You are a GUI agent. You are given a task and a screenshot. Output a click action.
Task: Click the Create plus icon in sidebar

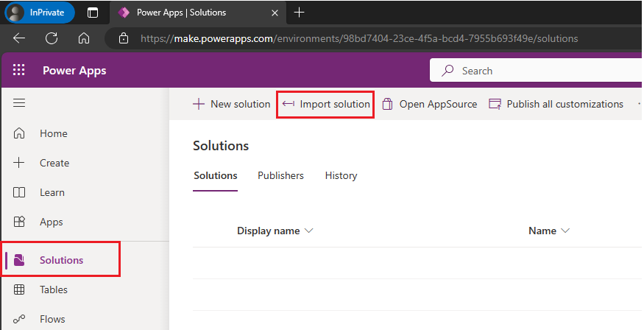(20, 163)
